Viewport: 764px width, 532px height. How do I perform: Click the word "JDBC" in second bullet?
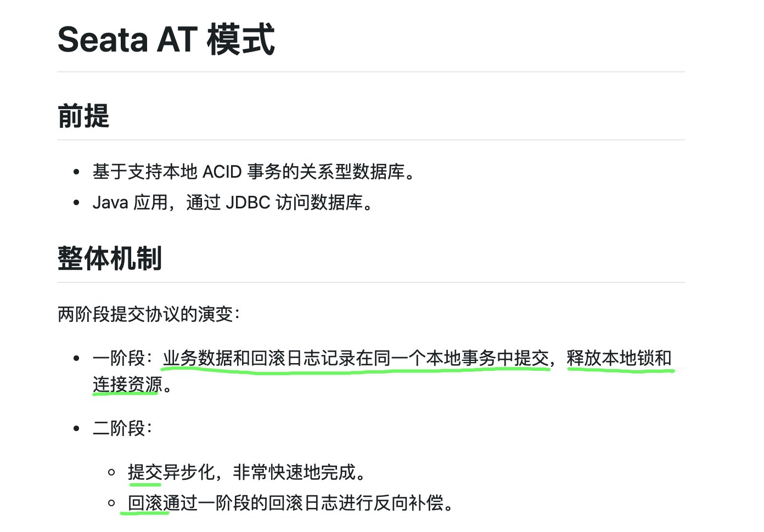tap(248, 202)
